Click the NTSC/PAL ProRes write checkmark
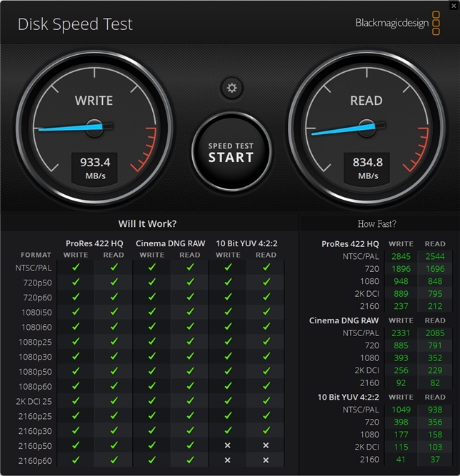460x476 pixels. click(x=76, y=267)
